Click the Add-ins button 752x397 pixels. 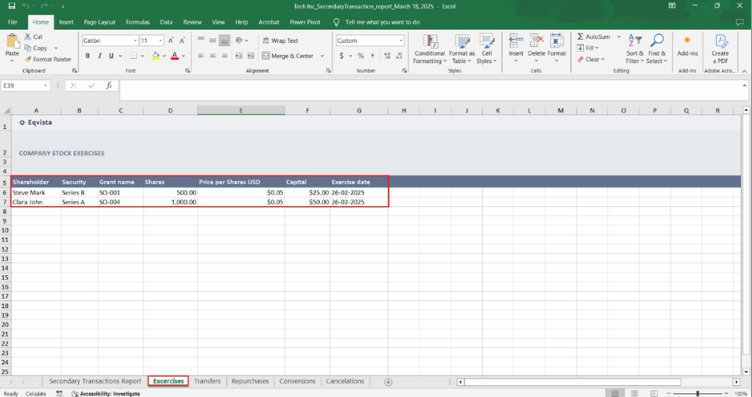[x=687, y=46]
